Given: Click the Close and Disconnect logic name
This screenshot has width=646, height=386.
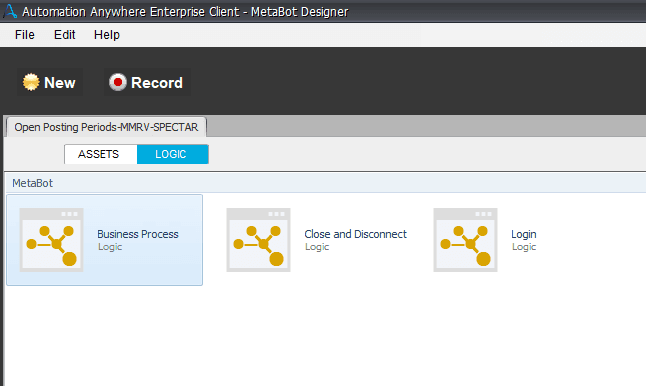Looking at the screenshot, I should pyautogui.click(x=356, y=234).
